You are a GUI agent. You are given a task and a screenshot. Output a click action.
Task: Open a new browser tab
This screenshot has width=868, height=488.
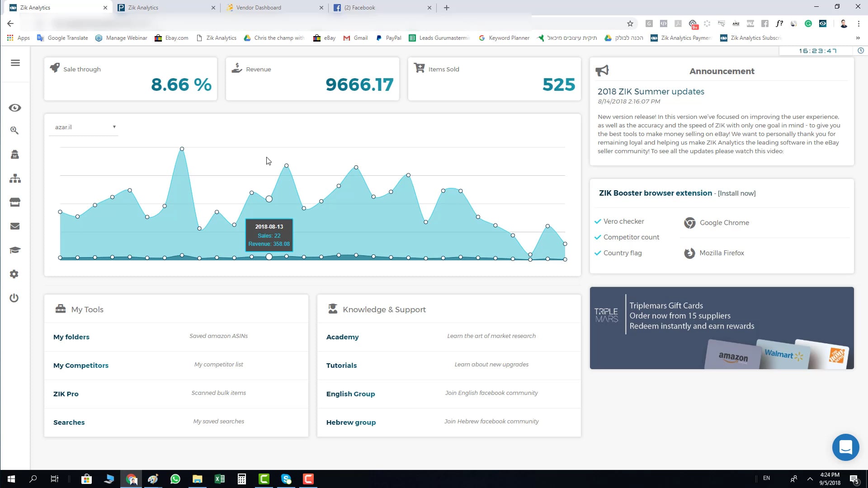coord(447,8)
